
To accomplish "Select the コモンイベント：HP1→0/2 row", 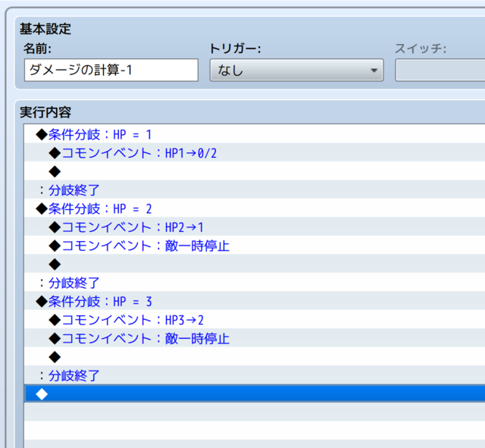I will [x=255, y=152].
